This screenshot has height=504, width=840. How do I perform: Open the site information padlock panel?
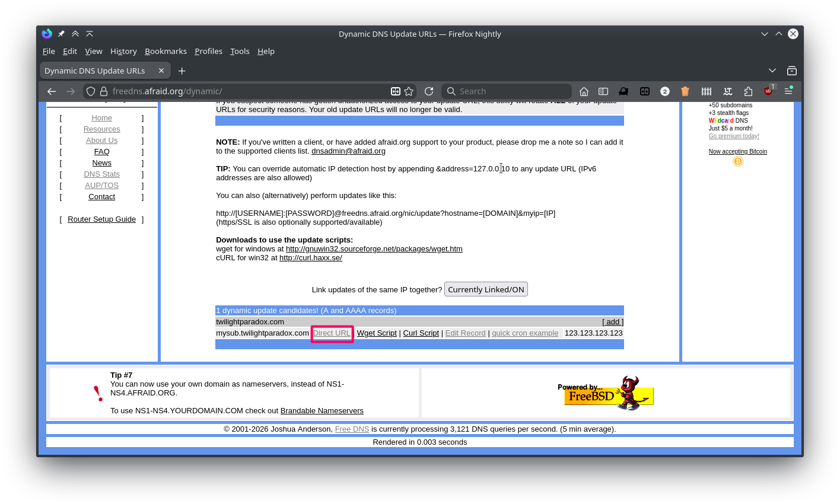[104, 91]
